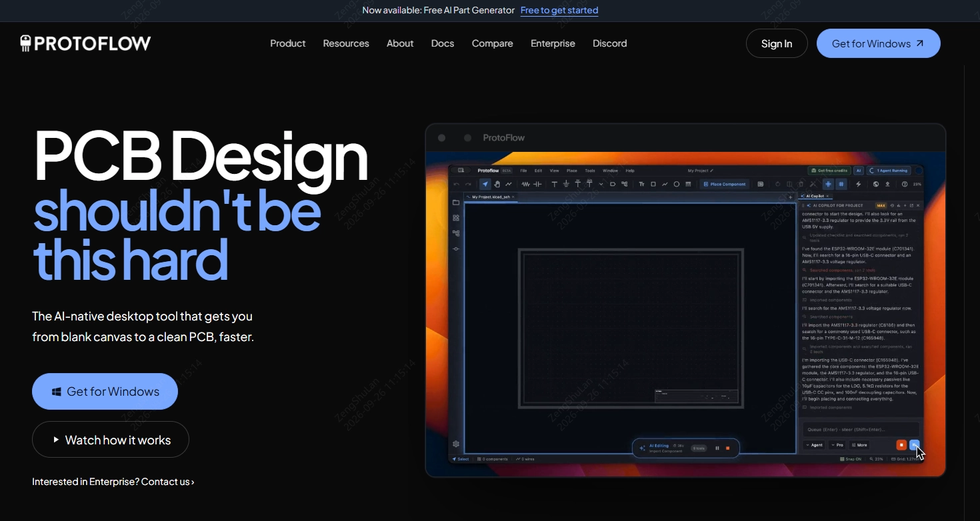Select the AI Copilot tab
The image size is (980, 521).
[x=816, y=197]
